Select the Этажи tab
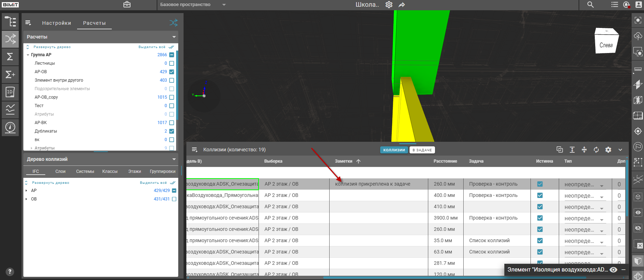 coord(134,171)
